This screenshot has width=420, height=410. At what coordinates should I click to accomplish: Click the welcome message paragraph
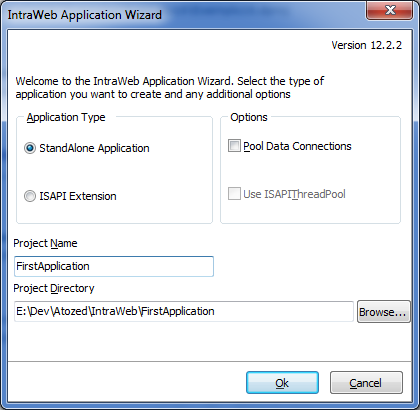(170, 88)
